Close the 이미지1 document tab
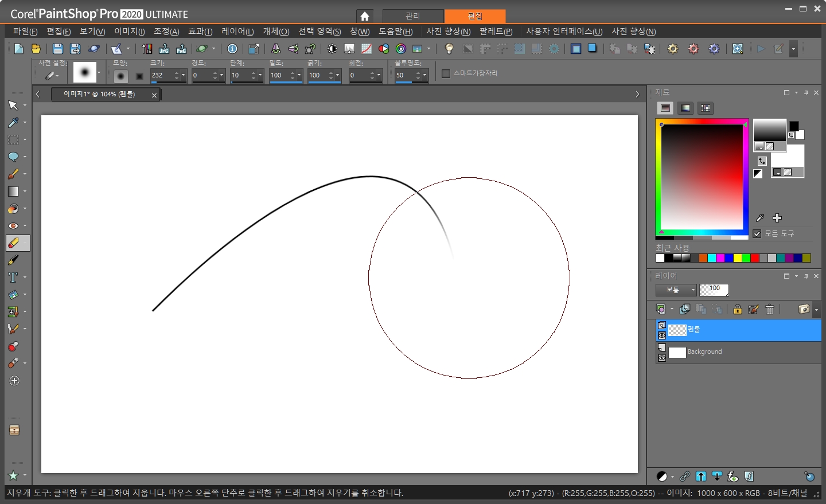This screenshot has width=826, height=504. pyautogui.click(x=154, y=95)
